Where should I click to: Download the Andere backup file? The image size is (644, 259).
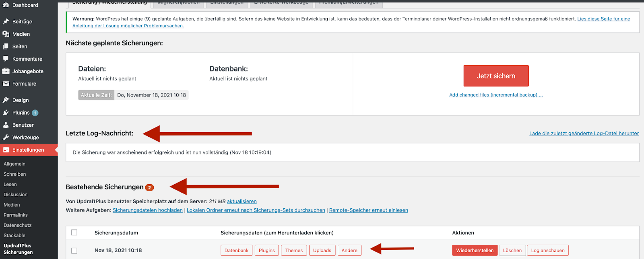[x=349, y=251]
